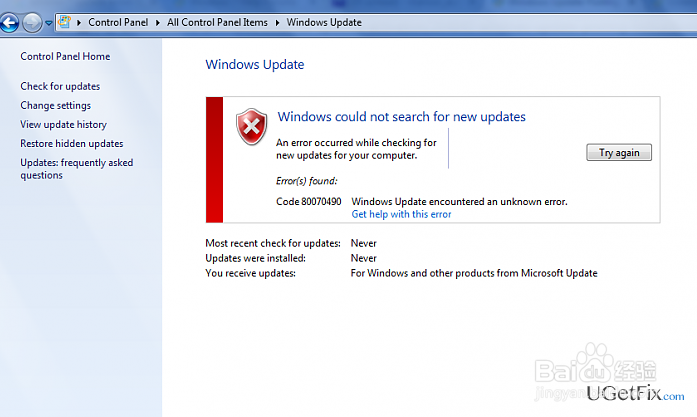
Task: Select All Control Panel Items breadcrumb
Action: [x=217, y=22]
